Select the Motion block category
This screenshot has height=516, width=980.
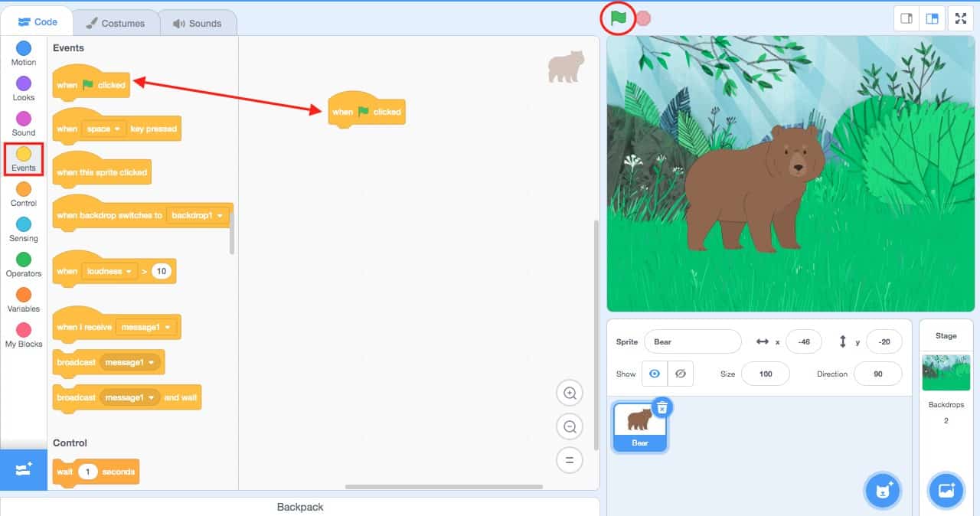click(24, 54)
